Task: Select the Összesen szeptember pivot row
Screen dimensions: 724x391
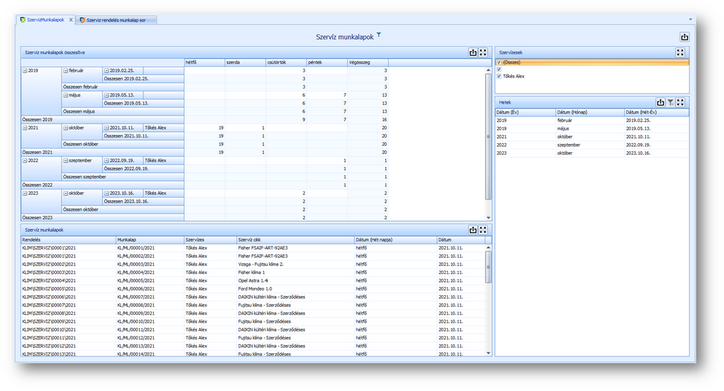Action: coord(122,177)
